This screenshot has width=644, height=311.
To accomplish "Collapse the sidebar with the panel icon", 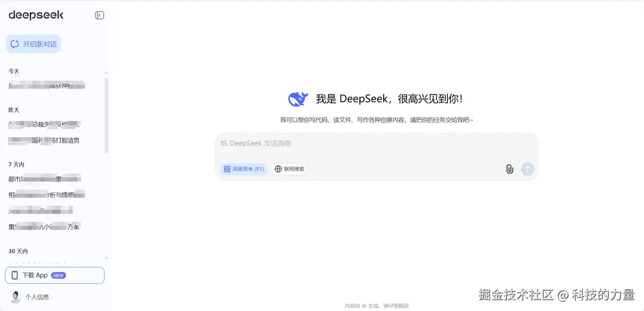I will click(x=100, y=15).
